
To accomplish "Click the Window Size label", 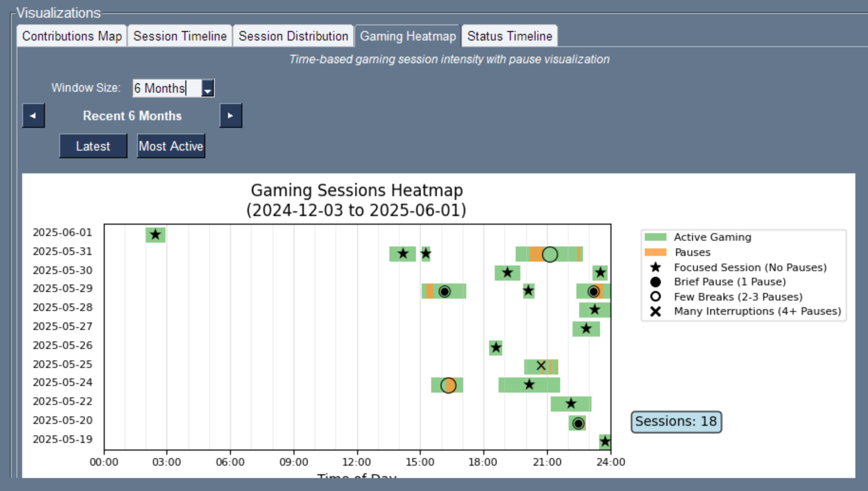I will [86, 88].
